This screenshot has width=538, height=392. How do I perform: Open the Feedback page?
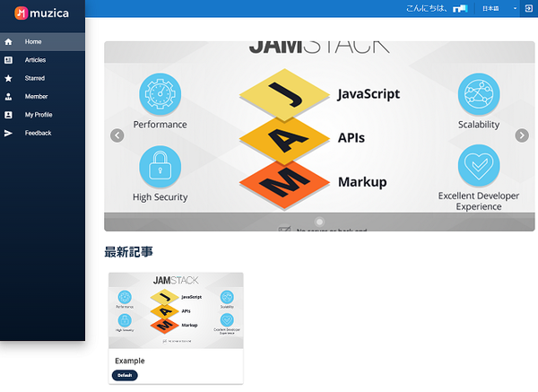[x=42, y=133]
